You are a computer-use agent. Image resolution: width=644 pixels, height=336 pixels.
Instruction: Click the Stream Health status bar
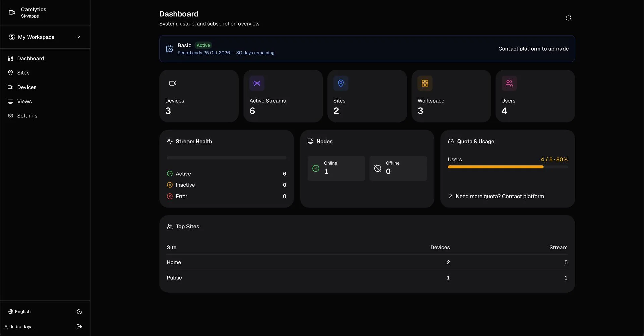tap(227, 158)
